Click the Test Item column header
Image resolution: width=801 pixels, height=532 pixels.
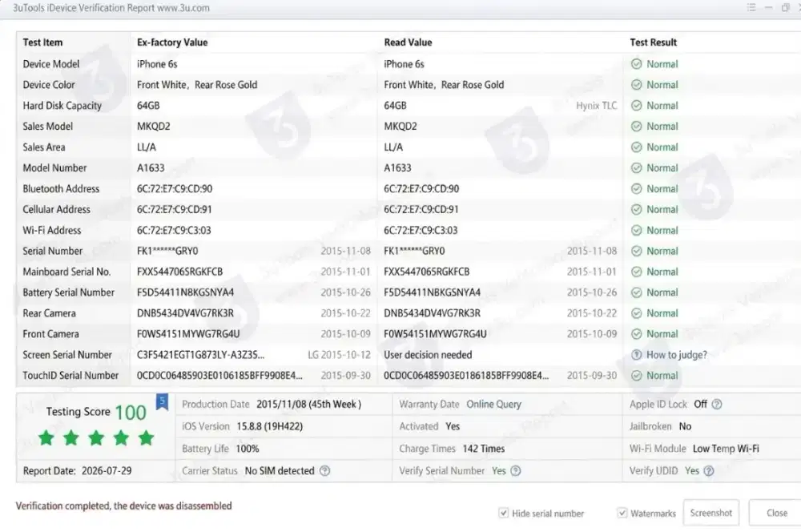pos(42,42)
